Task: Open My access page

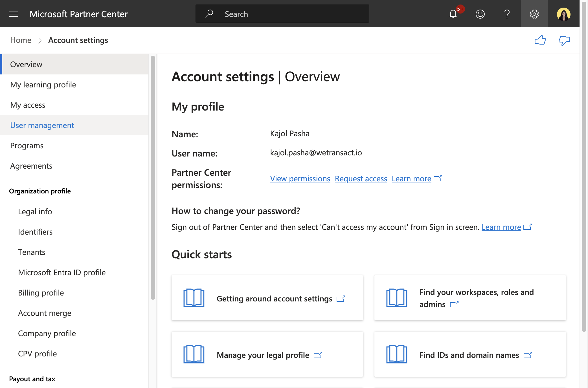Action: point(74,105)
